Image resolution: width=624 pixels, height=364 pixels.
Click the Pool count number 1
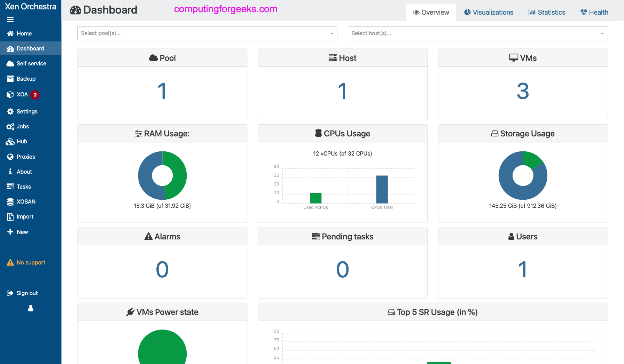pyautogui.click(x=162, y=91)
